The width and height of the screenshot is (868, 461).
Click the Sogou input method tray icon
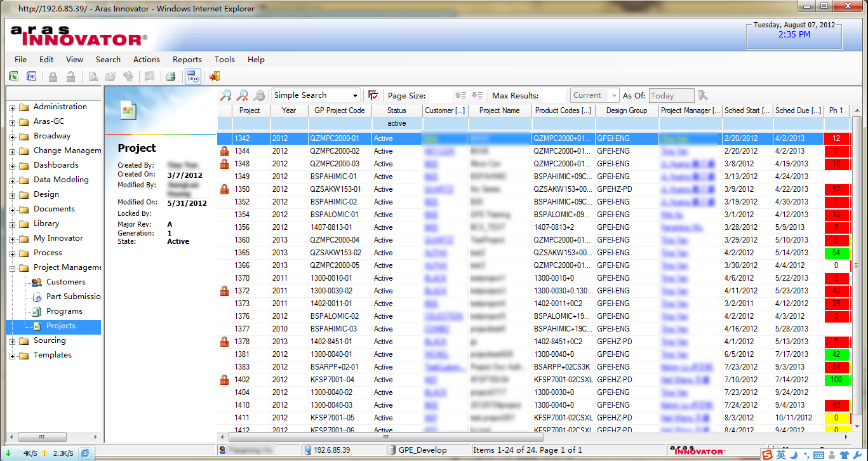pyautogui.click(x=767, y=454)
